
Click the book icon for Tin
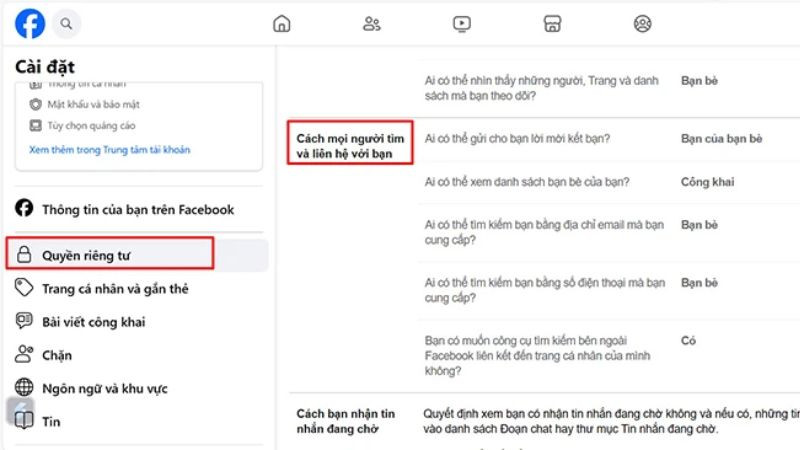point(24,420)
